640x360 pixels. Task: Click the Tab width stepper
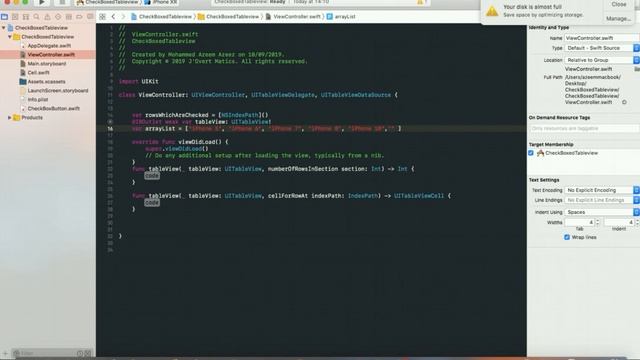click(598, 222)
